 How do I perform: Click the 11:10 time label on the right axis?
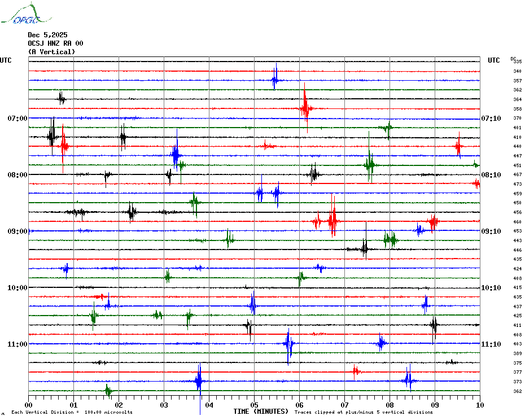click(x=491, y=344)
